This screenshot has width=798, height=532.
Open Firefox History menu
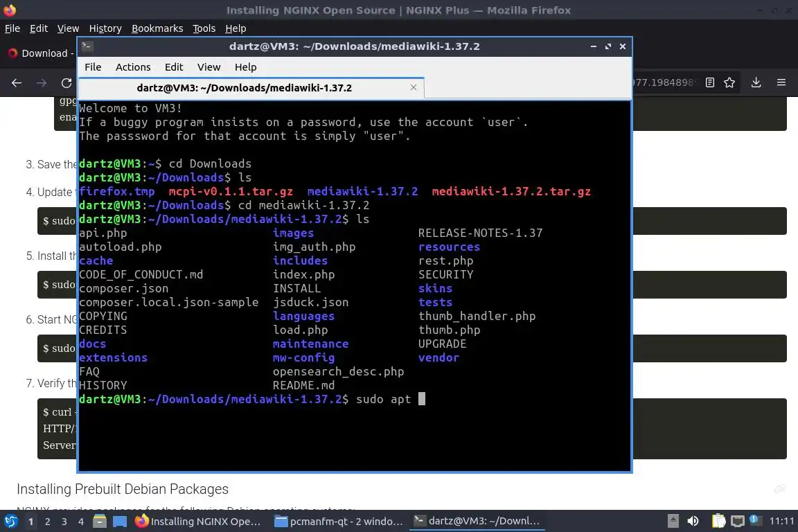pos(105,28)
